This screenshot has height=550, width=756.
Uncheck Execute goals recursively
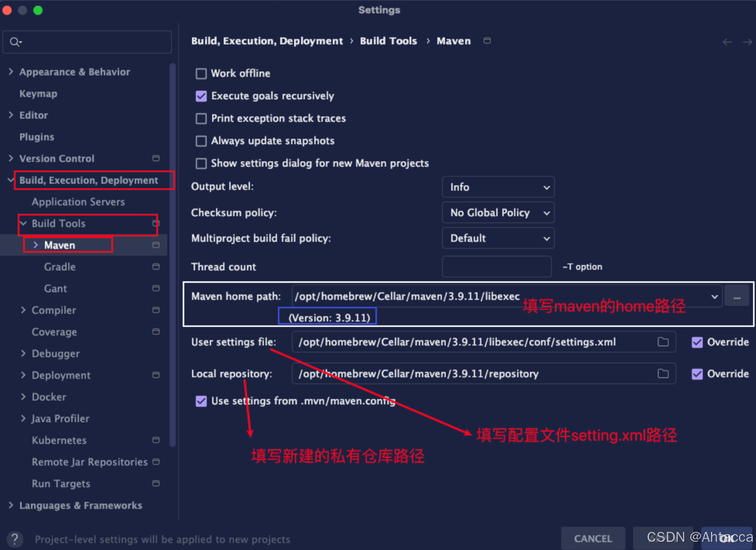201,96
